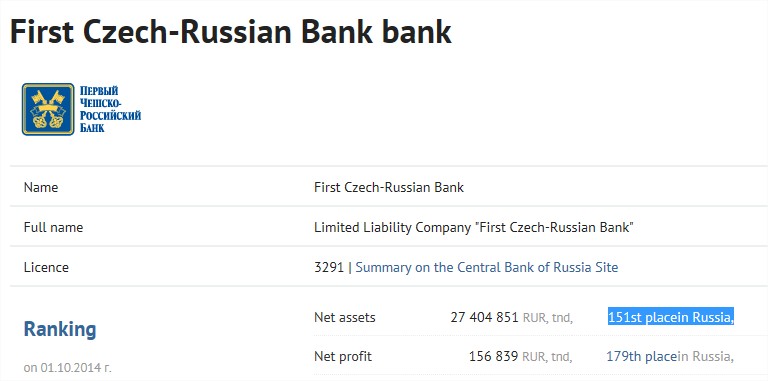Click the First Czech-Russian Bank logo emblem
Image resolution: width=768 pixels, height=381 pixels.
48,109
